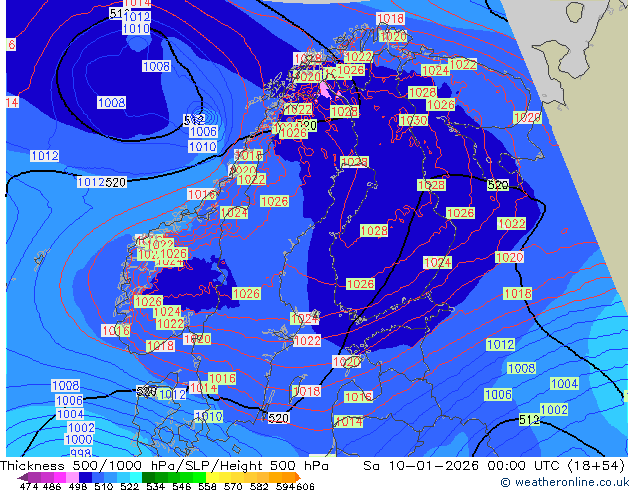Image resolution: width=634 pixels, height=490 pixels.
Task: Click the legend value 474
Action: 28,486
